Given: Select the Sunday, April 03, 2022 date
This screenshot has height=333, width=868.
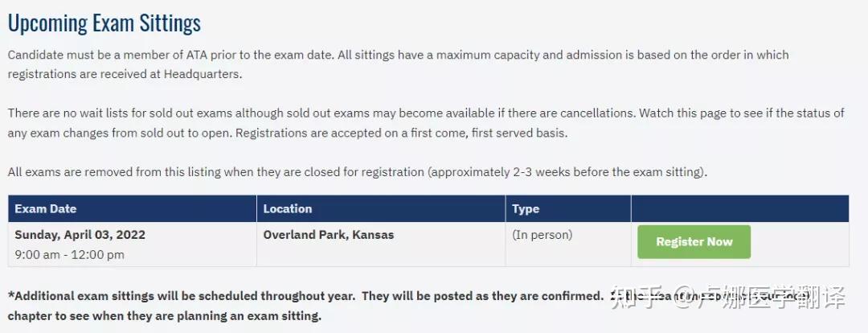Looking at the screenshot, I should tap(80, 235).
